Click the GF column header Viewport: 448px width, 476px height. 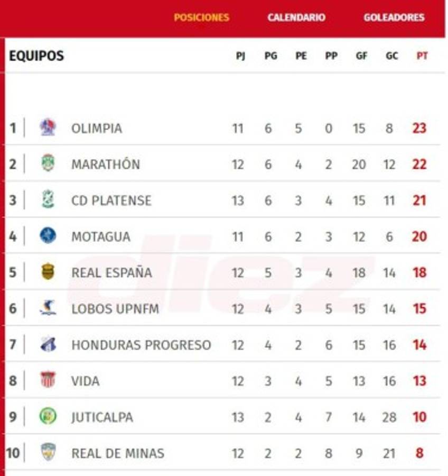pyautogui.click(x=361, y=56)
